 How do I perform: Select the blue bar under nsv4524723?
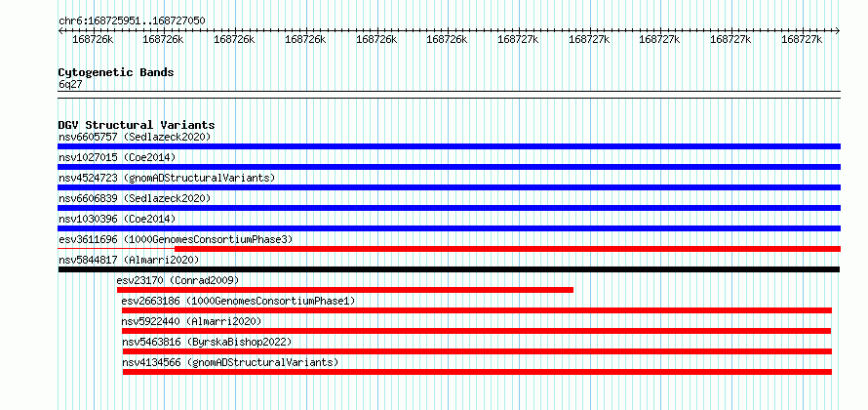[449, 187]
